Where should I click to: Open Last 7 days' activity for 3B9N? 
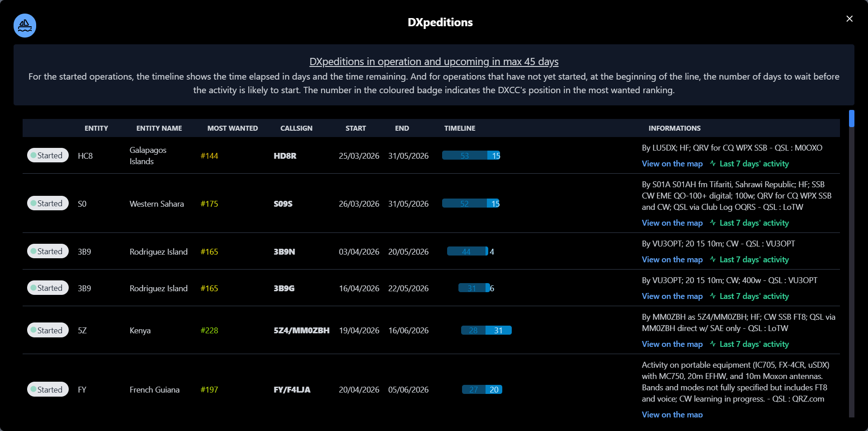pos(754,260)
